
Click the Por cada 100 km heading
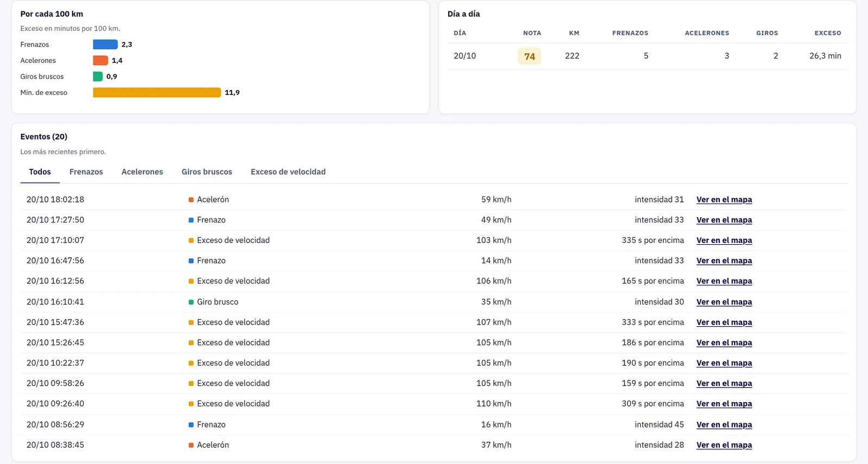click(x=52, y=14)
